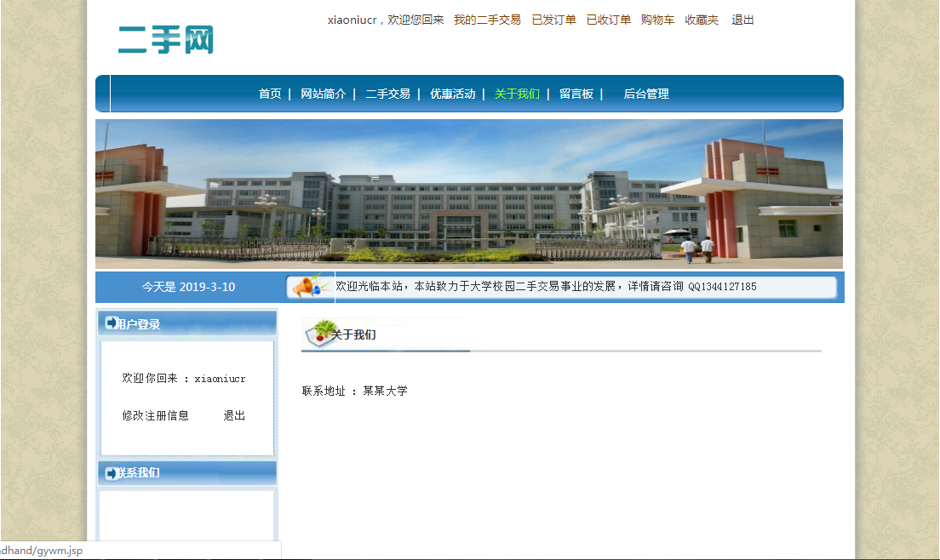Click the campus building banner image
Viewport: 940px width, 560px height.
(469, 193)
